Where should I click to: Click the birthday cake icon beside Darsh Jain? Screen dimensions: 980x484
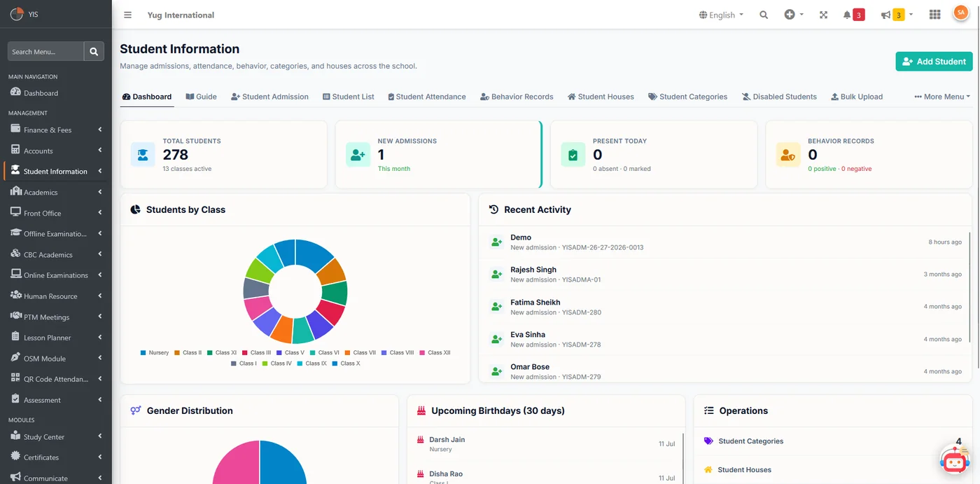tap(421, 440)
